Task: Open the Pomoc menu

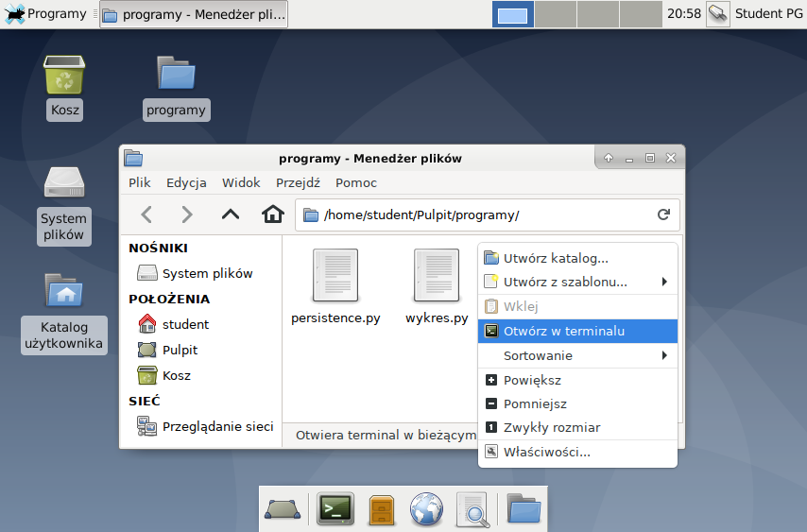Action: 356,182
